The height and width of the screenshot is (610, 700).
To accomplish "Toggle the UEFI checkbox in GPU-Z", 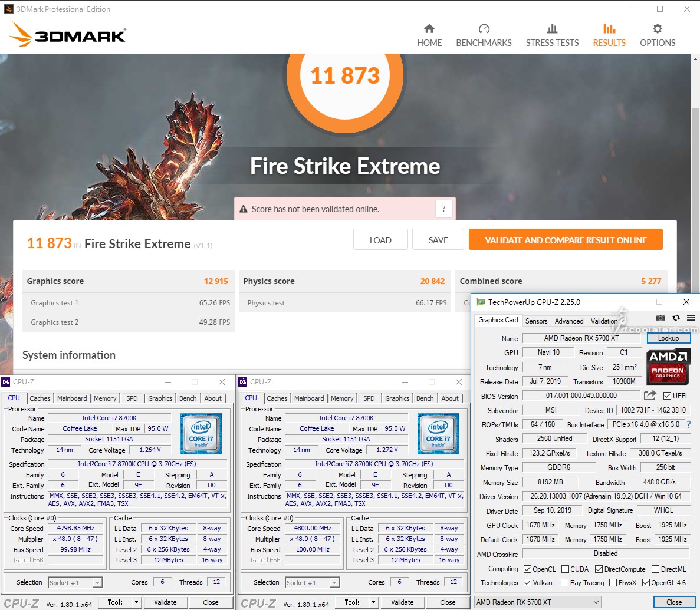I will point(668,396).
